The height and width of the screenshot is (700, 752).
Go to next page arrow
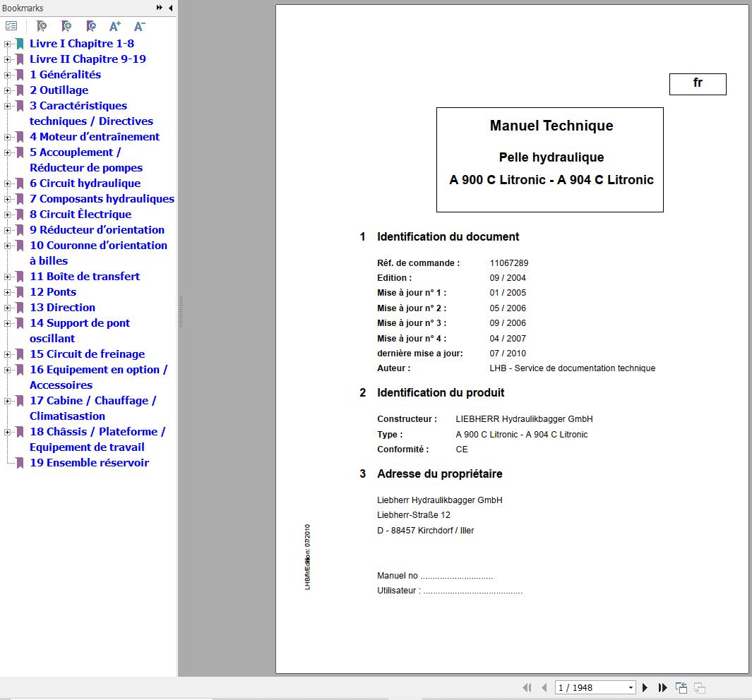(645, 687)
